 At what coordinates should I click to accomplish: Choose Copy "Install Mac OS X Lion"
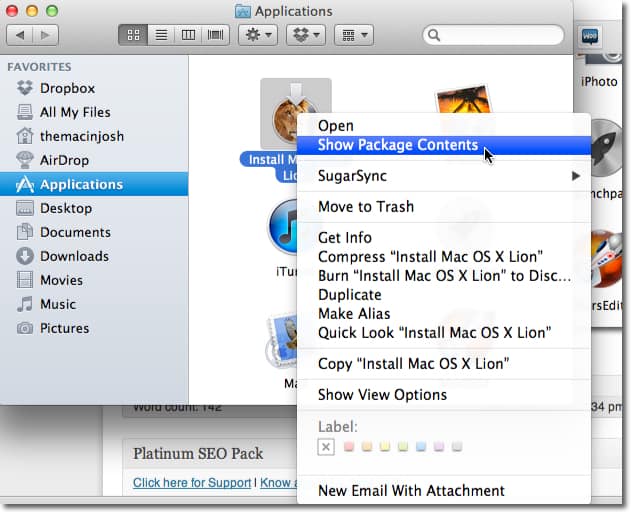(444, 364)
